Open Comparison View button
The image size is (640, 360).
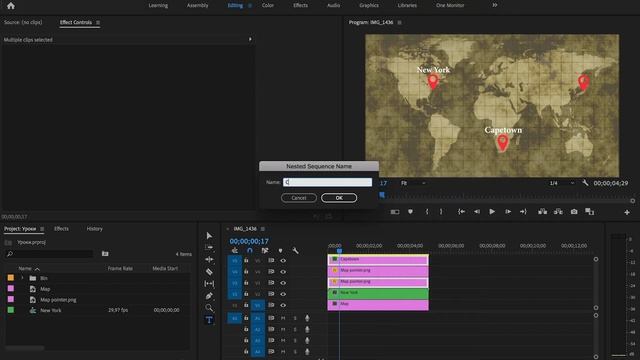pos(589,211)
